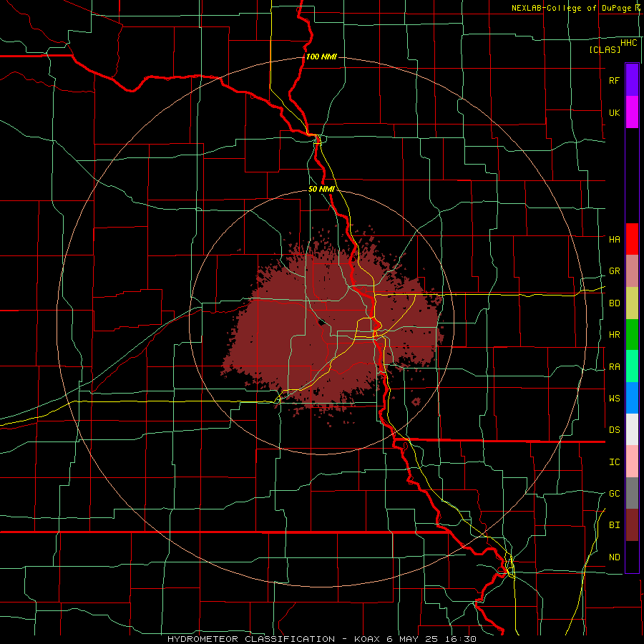Pick the WS blue legend swatch
The image size is (644, 644).
pyautogui.click(x=632, y=398)
